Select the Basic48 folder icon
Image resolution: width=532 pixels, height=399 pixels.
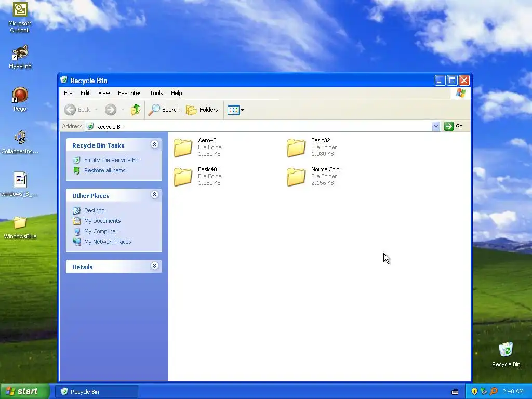tap(183, 177)
